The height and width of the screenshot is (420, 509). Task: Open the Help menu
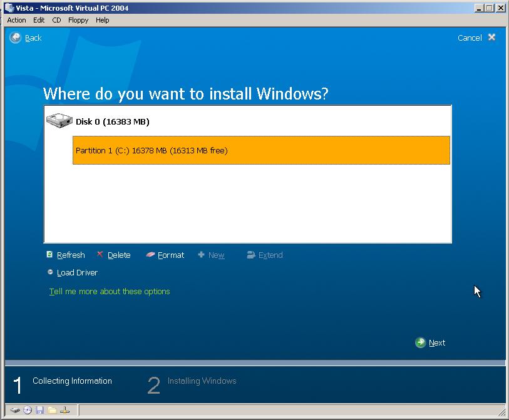click(x=102, y=20)
